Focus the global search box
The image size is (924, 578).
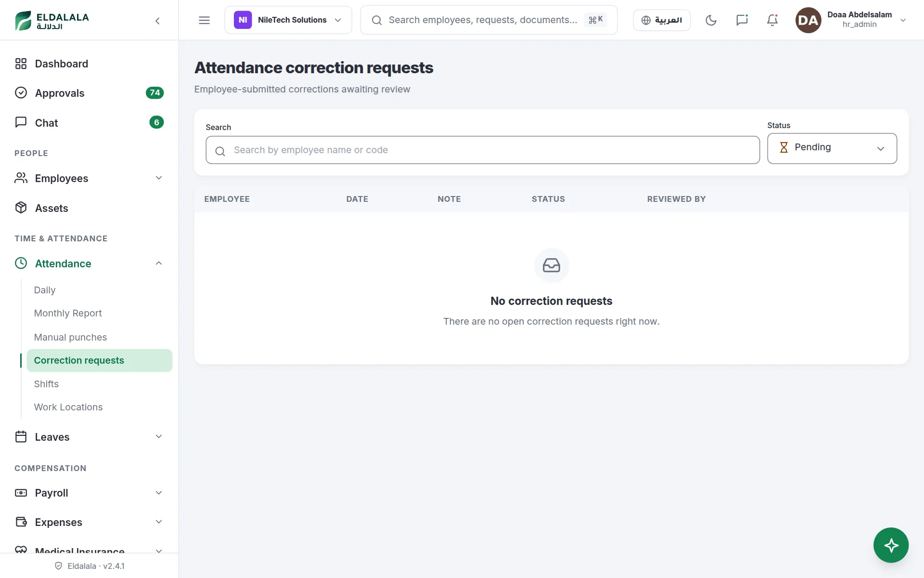click(488, 20)
